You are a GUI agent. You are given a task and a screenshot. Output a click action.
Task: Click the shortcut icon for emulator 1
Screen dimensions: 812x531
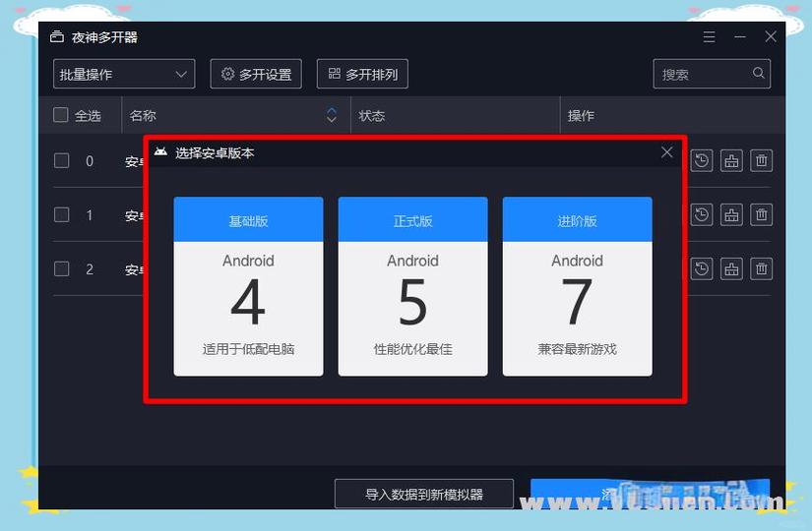[x=731, y=214]
